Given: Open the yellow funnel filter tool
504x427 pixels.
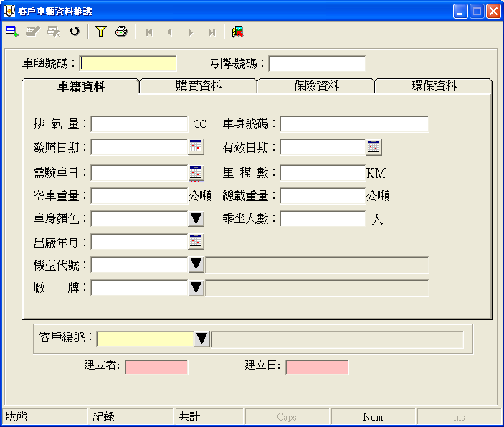Looking at the screenshot, I should 100,32.
